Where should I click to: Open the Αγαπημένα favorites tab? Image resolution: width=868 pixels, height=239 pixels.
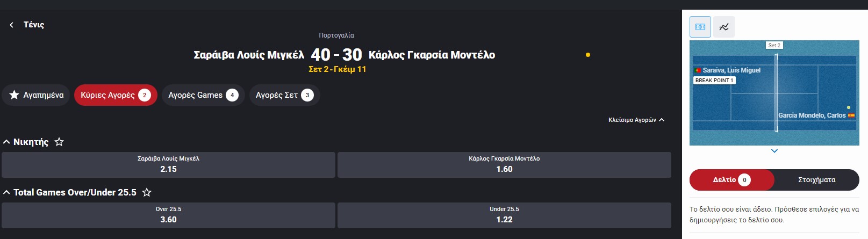click(x=36, y=95)
